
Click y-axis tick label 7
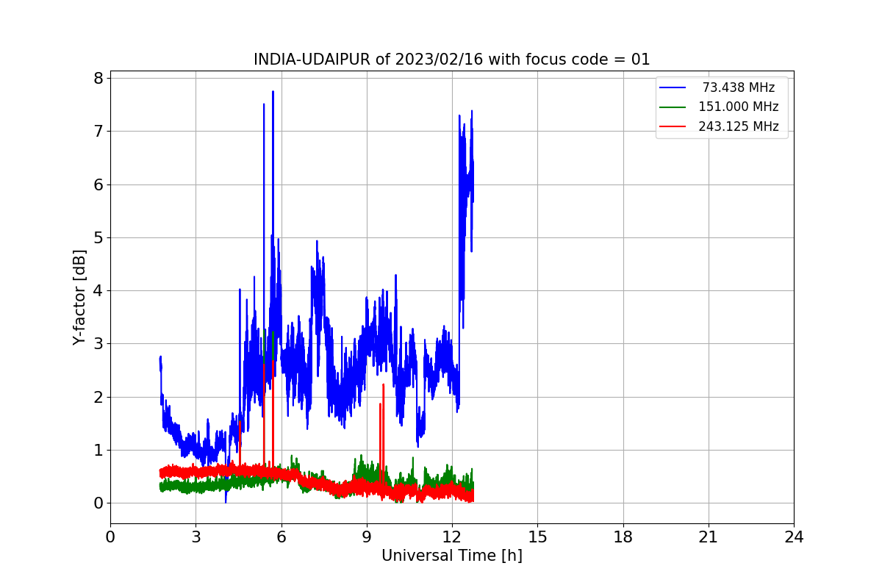click(x=98, y=131)
